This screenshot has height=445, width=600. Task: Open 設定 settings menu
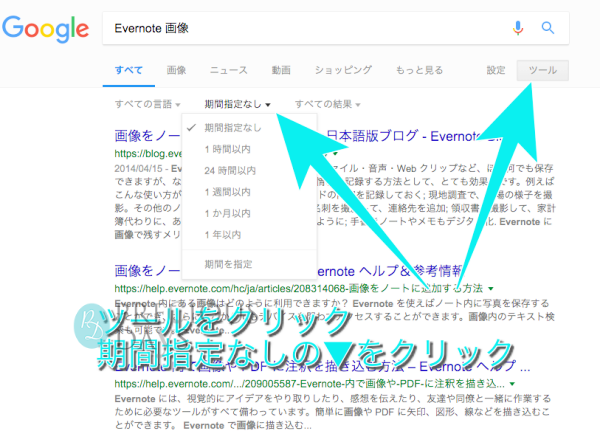496,70
